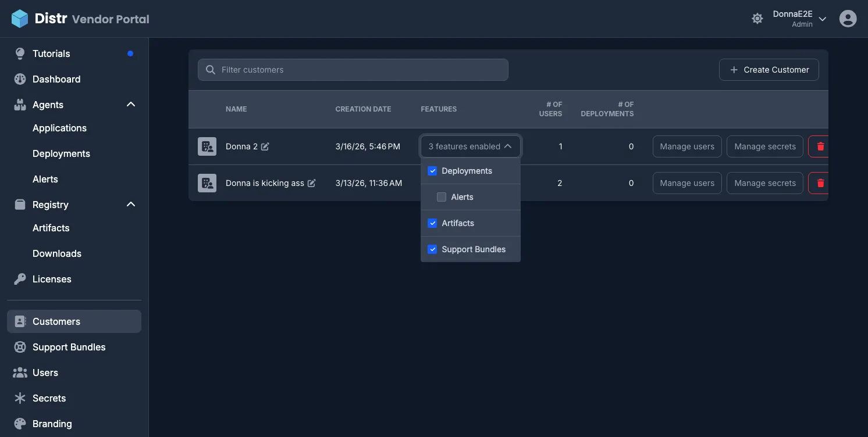Open the settings gear in the top bar
Screen dimensions: 868x437
pyautogui.click(x=757, y=18)
